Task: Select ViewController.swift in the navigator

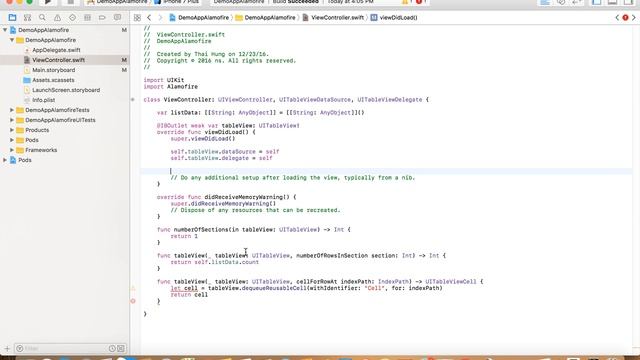Action: [58, 60]
